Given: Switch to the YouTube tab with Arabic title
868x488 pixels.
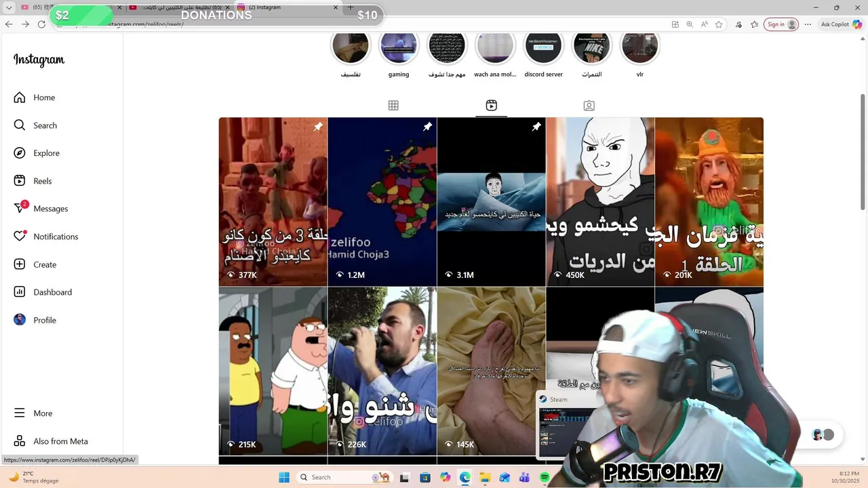Looking at the screenshot, I should [x=180, y=7].
